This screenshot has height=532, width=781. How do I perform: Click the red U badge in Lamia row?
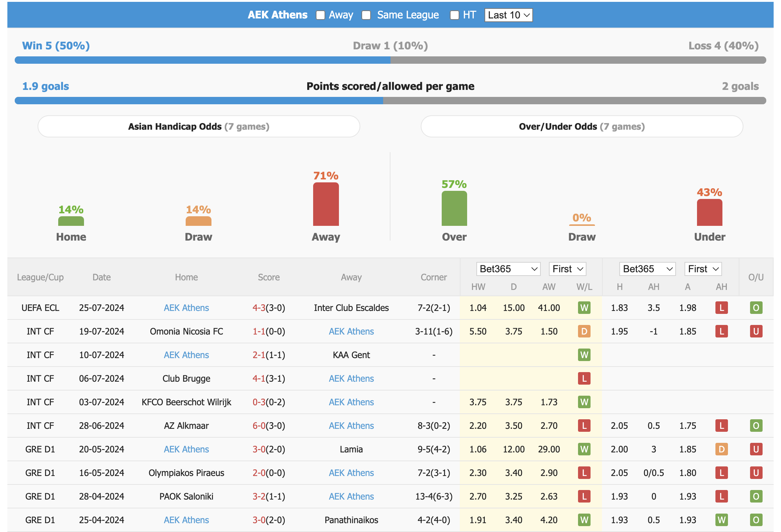(x=756, y=449)
